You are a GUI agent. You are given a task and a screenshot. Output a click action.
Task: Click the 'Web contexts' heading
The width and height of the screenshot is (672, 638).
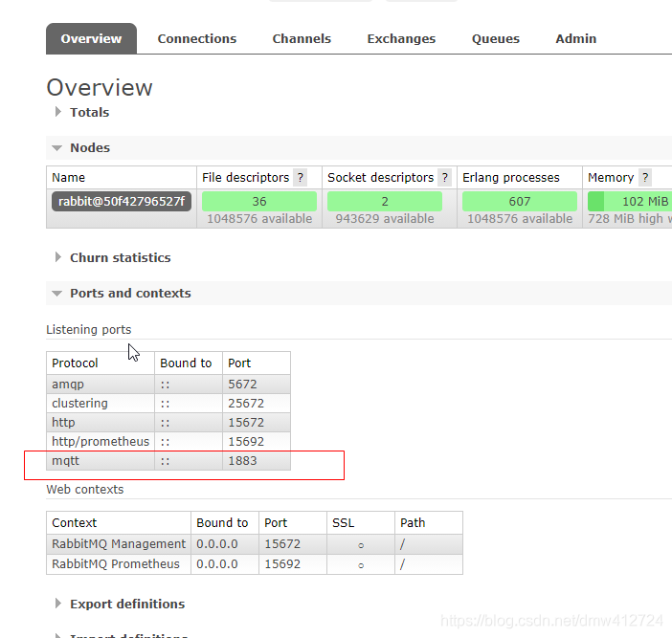[x=85, y=490]
